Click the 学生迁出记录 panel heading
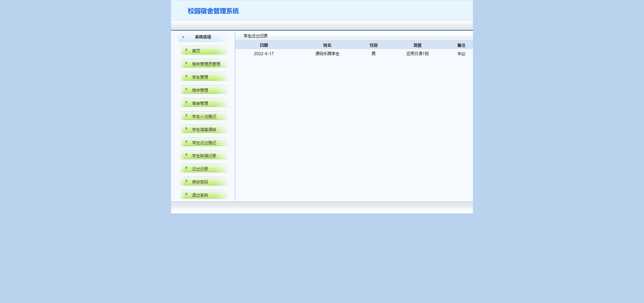The height and width of the screenshot is (303, 644). (x=256, y=36)
